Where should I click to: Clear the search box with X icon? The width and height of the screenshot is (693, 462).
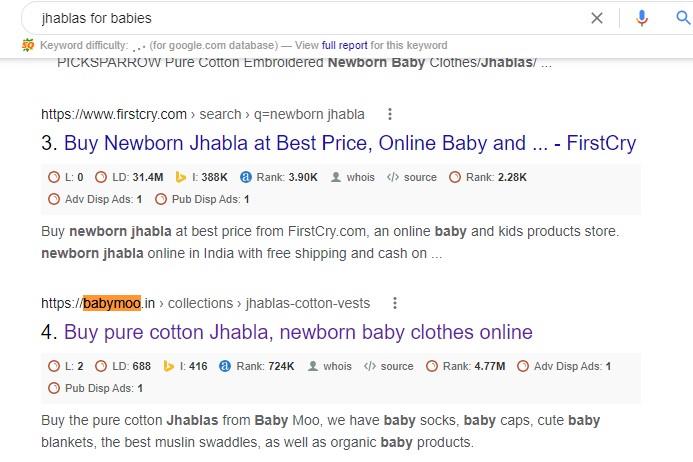click(597, 18)
